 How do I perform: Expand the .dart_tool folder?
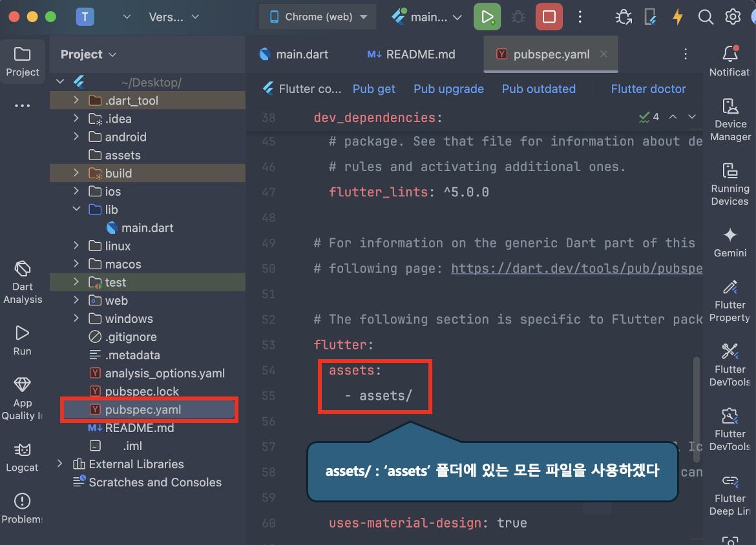coord(76,100)
